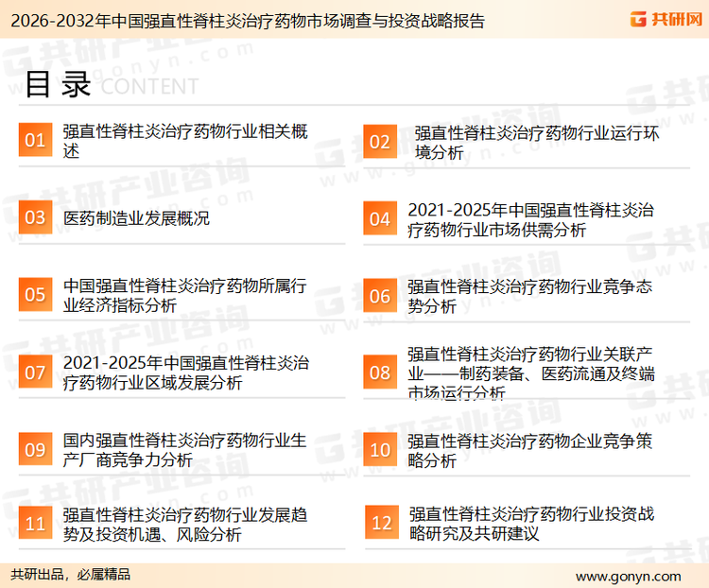709x588 pixels.
Task: Open the 09 chapter badge
Action: [35, 449]
